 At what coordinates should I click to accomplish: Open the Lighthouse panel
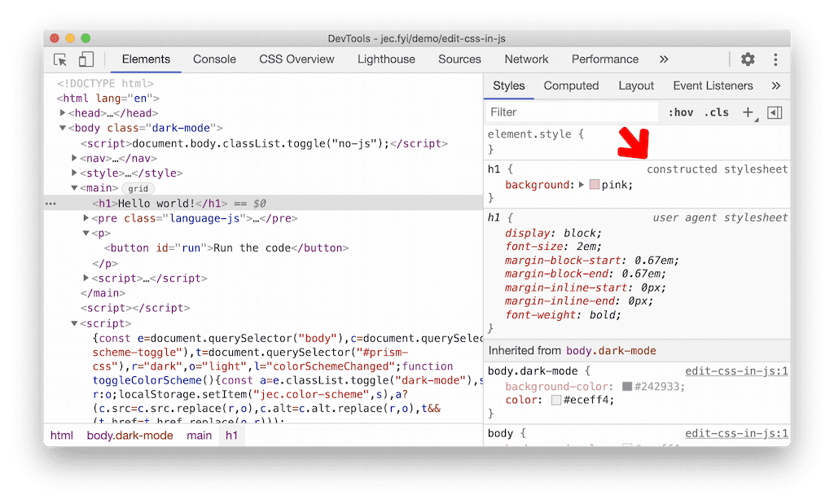coord(386,59)
